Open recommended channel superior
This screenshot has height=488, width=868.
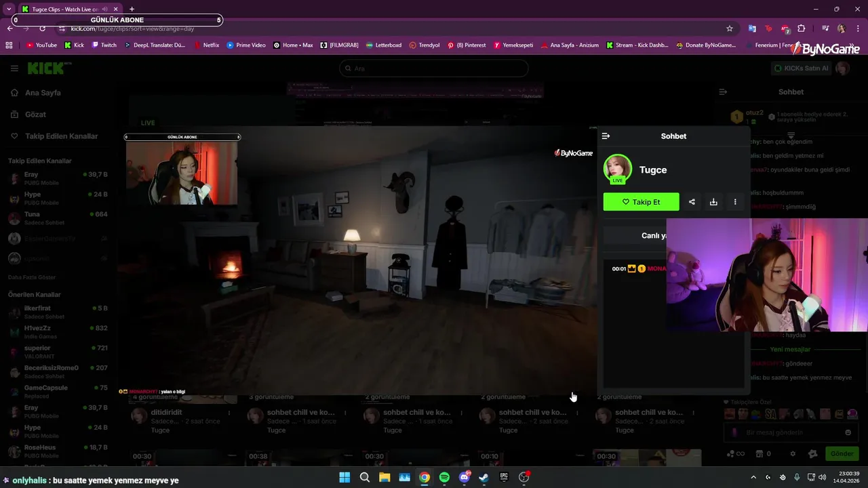[58, 352]
